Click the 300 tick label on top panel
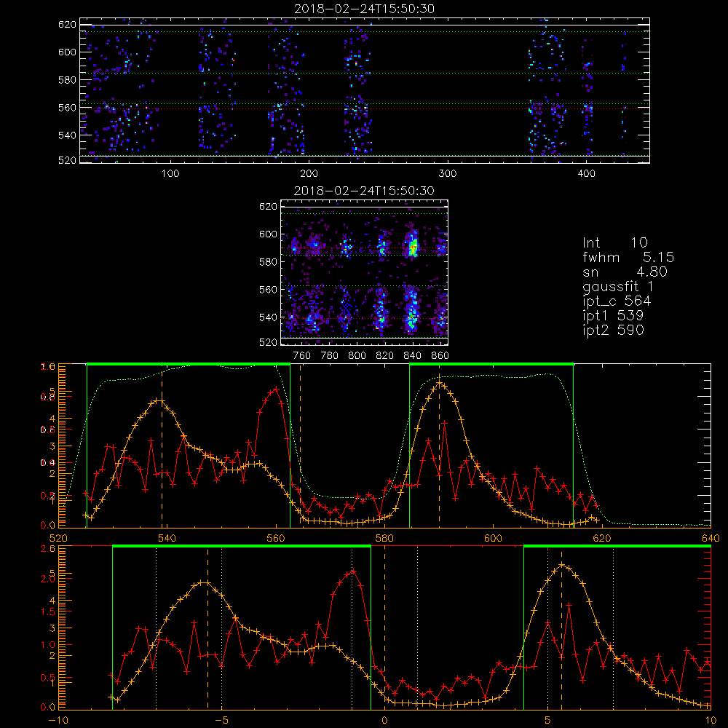This screenshot has width=728, height=728. [448, 174]
